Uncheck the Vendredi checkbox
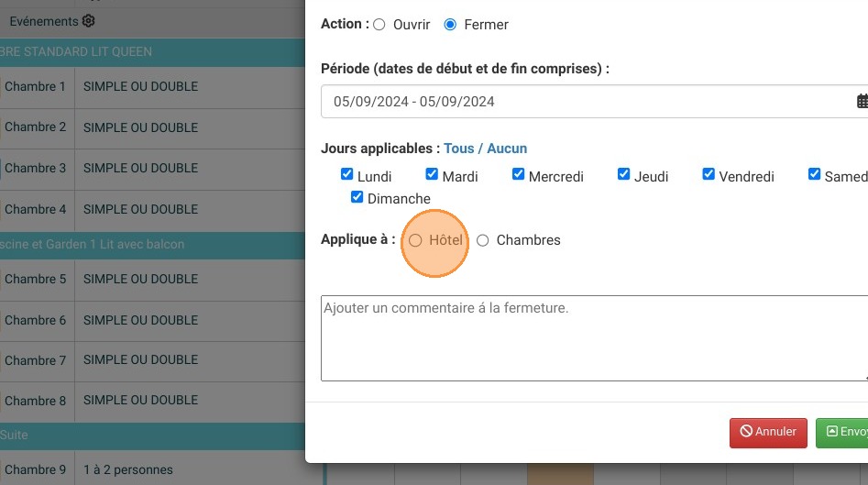This screenshot has height=485, width=868. point(709,174)
